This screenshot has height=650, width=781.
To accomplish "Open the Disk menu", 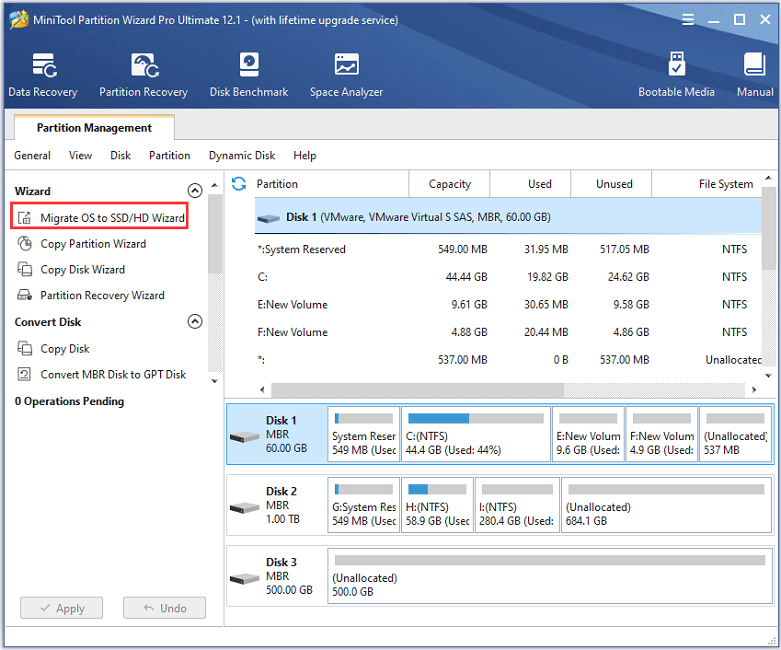I will [x=121, y=155].
